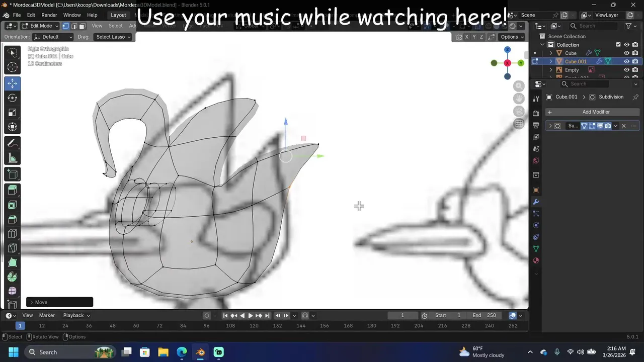The image size is (644, 362).
Task: Pick the Scale tool
Action: (13, 113)
